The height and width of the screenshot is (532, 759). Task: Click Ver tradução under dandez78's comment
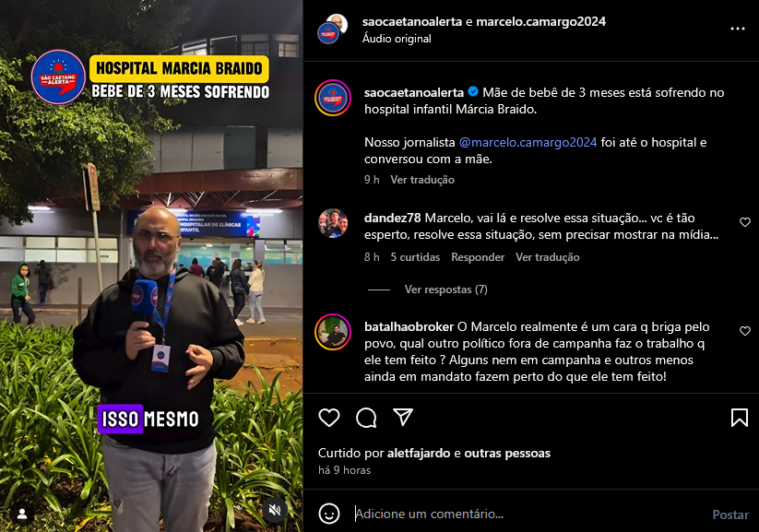tap(548, 257)
